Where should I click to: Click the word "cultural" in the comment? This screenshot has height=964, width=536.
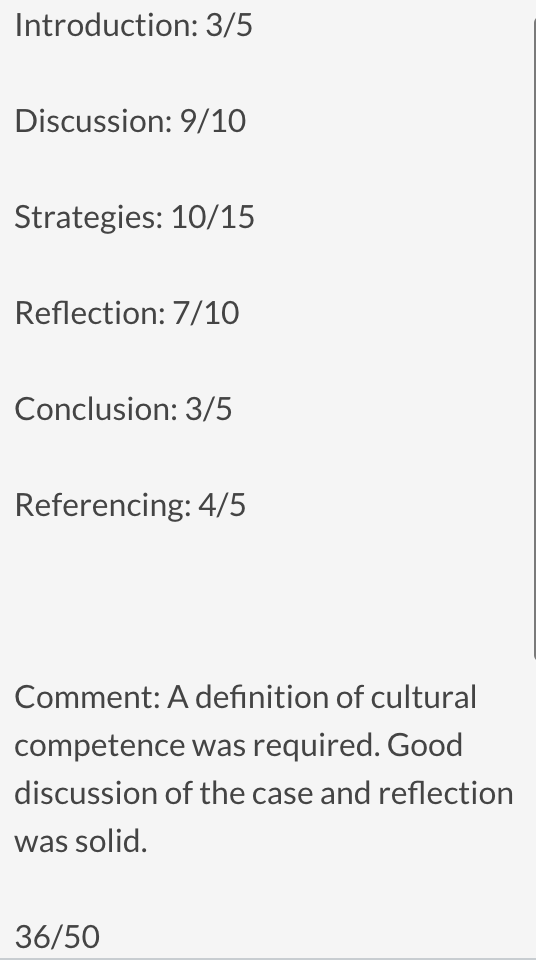click(424, 697)
